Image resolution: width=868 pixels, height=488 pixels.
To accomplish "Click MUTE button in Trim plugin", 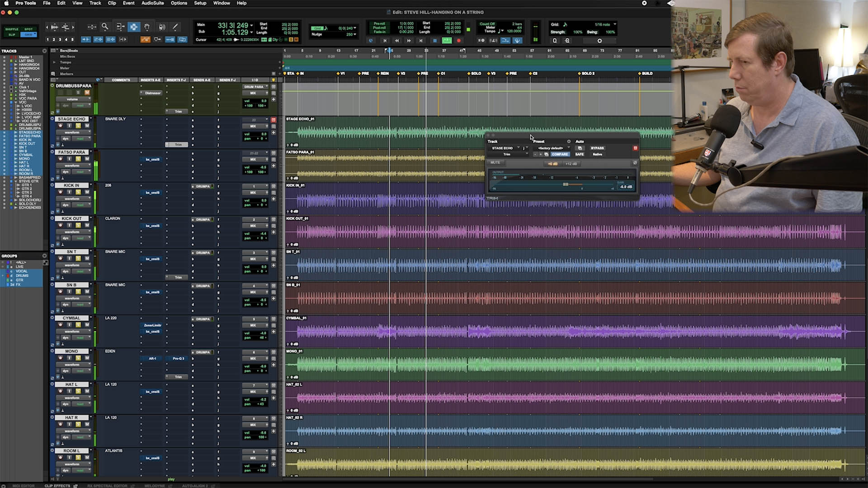I will [495, 163].
